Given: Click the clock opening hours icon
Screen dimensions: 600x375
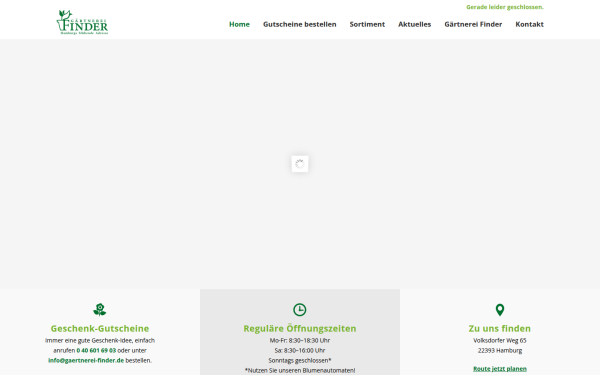Looking at the screenshot, I should tap(300, 310).
